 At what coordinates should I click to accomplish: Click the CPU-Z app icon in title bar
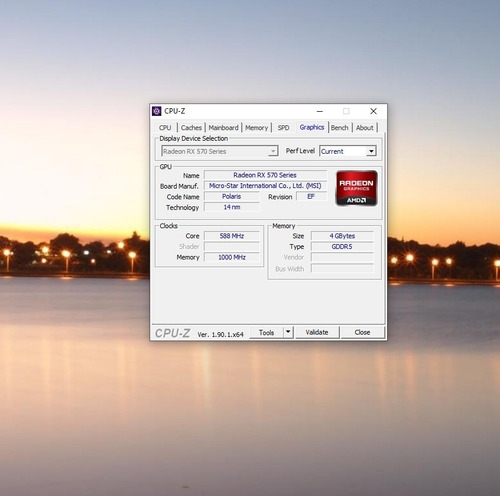[x=156, y=111]
